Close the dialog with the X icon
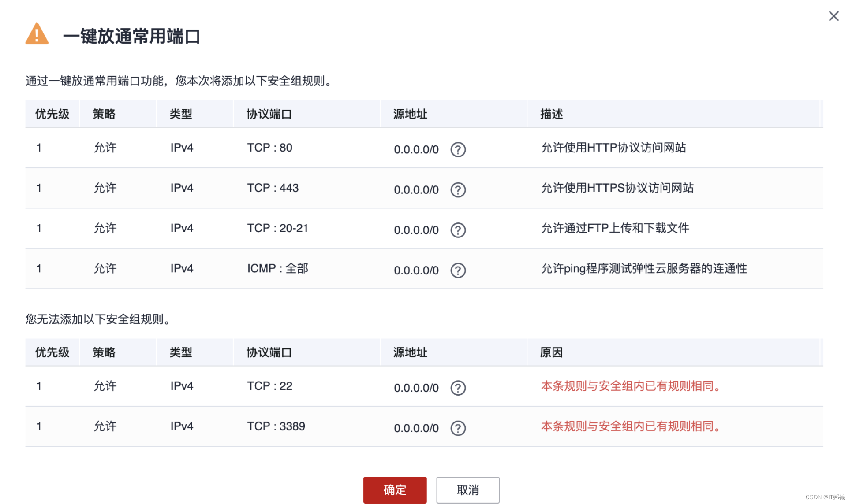 833,16
